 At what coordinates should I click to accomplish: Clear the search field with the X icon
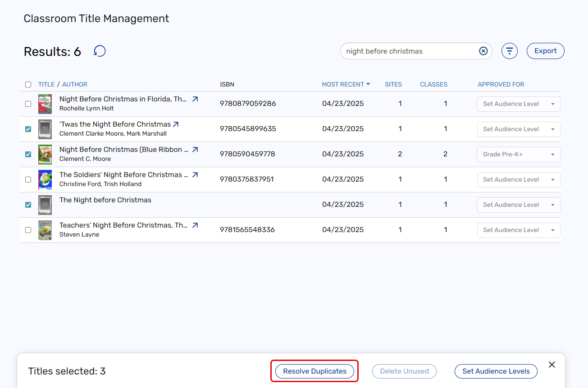[483, 51]
